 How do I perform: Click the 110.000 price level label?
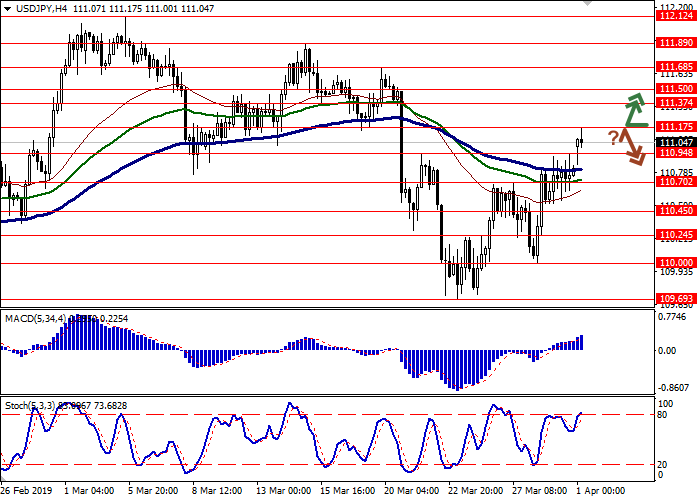pyautogui.click(x=677, y=262)
